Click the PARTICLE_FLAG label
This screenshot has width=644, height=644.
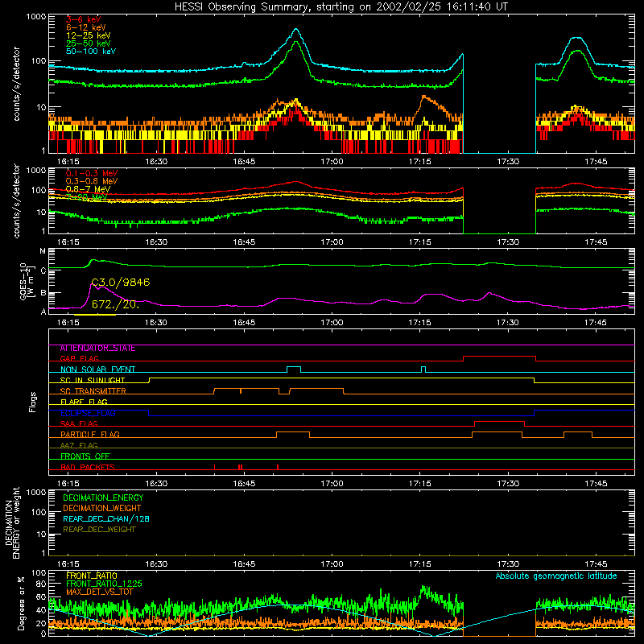90,435
